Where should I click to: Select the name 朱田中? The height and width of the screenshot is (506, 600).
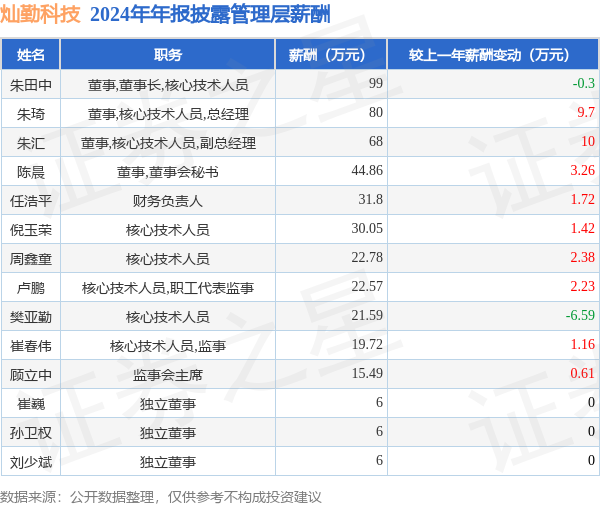click(31, 85)
